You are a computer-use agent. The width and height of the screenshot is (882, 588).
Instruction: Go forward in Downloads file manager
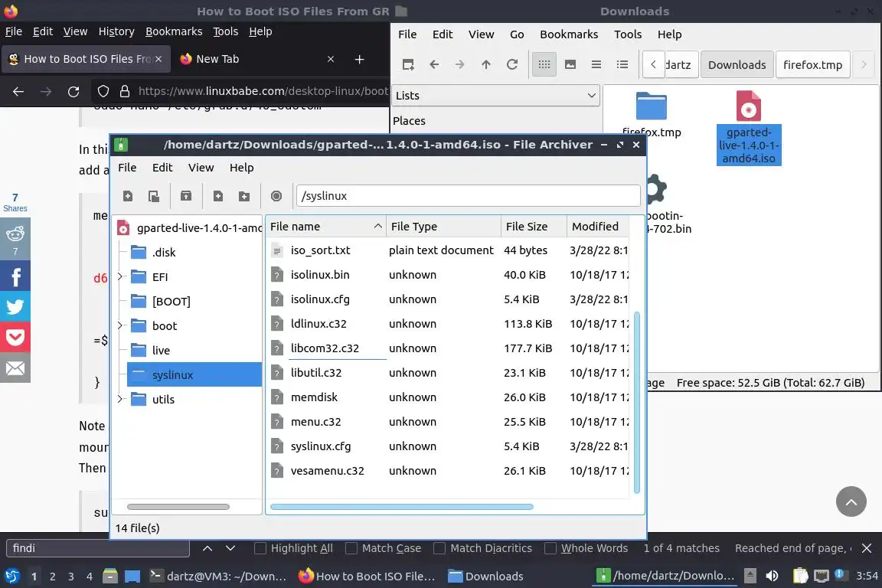459,64
